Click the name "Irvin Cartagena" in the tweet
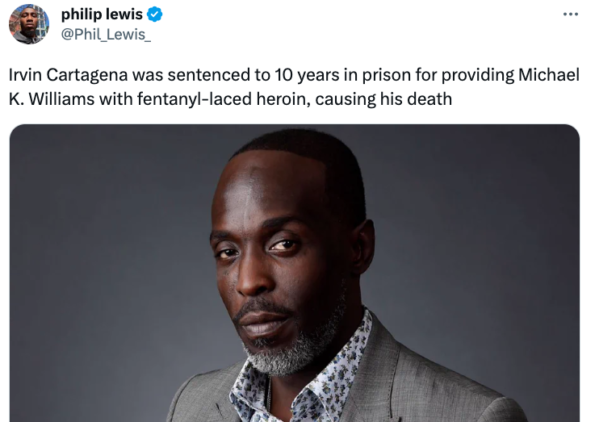 68,75
